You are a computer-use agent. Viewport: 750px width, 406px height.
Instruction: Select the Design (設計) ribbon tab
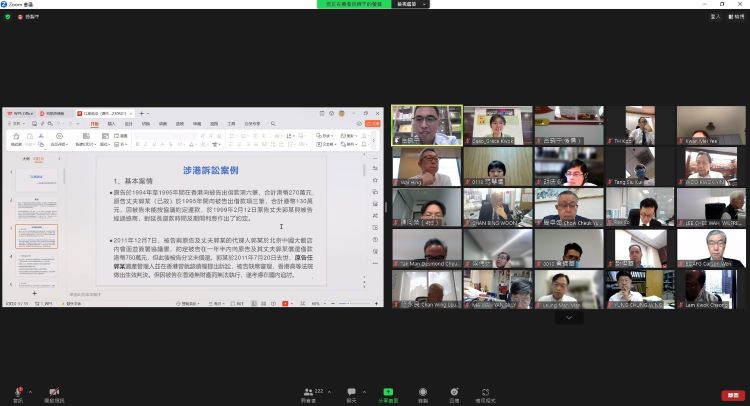(129, 124)
